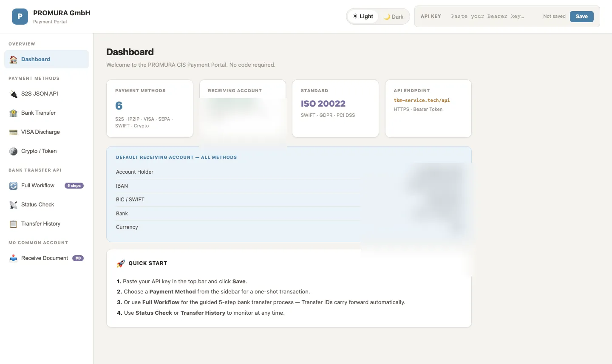
Task: Open VISA Discharge page
Action: point(47,132)
